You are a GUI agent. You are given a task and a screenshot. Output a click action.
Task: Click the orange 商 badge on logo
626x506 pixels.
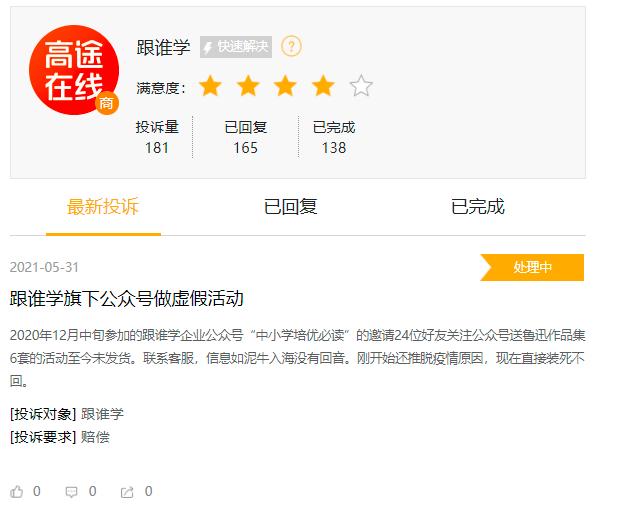107,103
